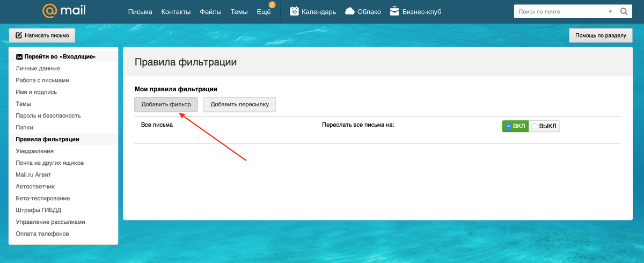
Task: Open Автоответчик settings
Action: pos(35,186)
